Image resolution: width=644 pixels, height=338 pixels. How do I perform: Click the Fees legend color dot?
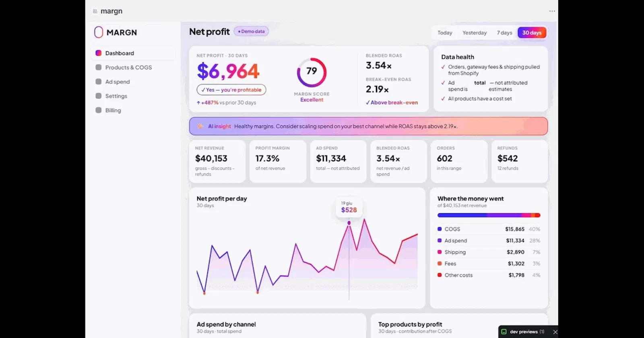pyautogui.click(x=440, y=264)
